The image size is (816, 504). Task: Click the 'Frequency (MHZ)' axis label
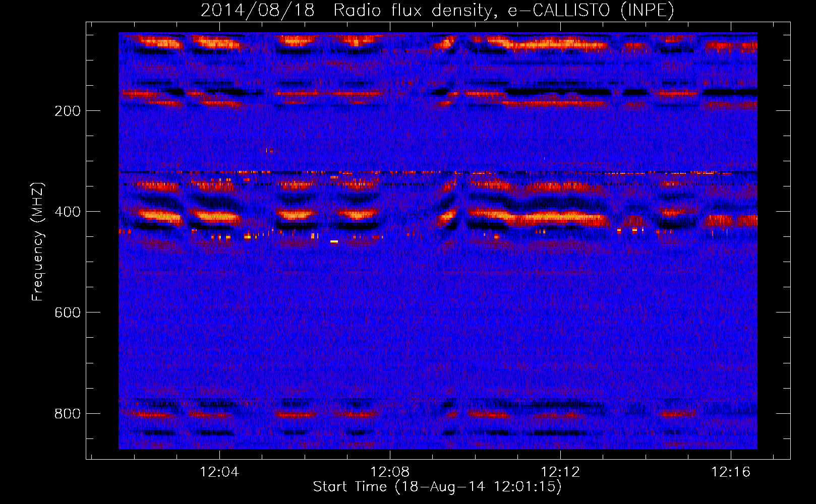[x=37, y=242]
